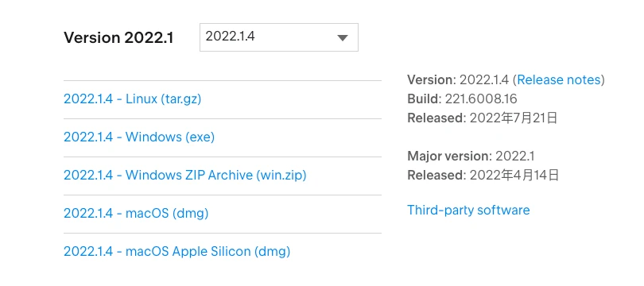Select build number 221.6008.16 text
The width and height of the screenshot is (644, 286).
click(x=481, y=99)
